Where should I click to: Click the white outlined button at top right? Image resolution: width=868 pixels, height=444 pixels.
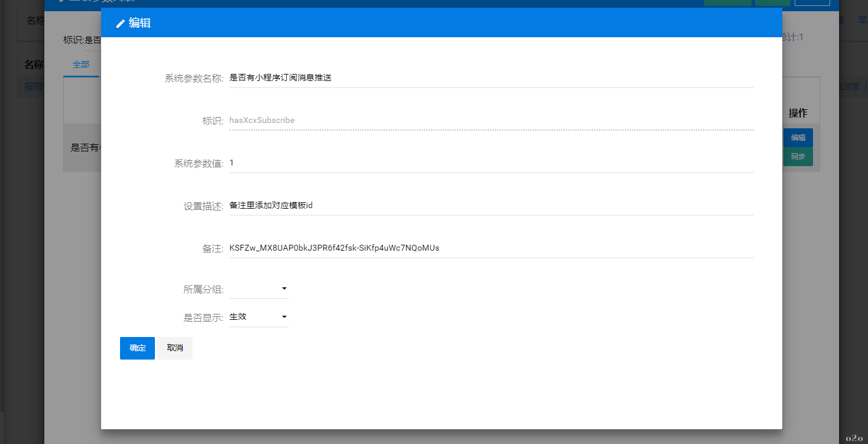coord(812,2)
